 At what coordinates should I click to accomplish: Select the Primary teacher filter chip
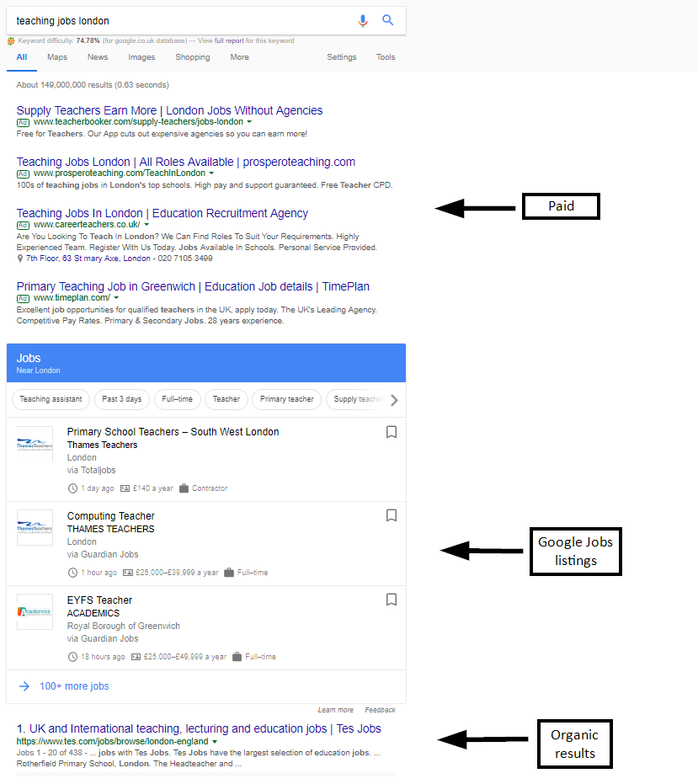287,399
